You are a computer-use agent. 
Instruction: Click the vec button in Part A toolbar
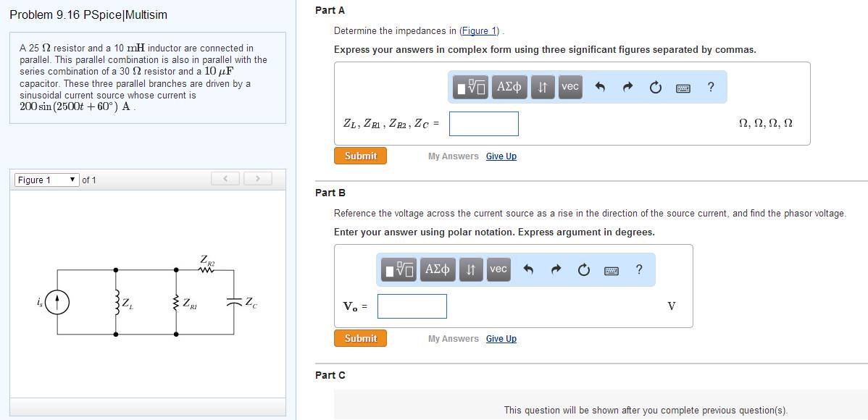coord(570,87)
